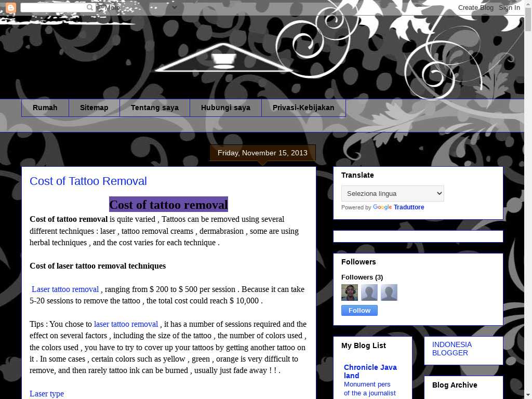Open the Cost of Tattoo Removal post title
Screen dimensions: 532x399
point(88,181)
